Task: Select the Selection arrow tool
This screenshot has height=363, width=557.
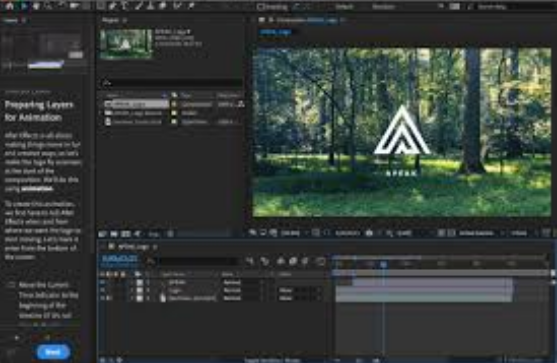Action: (24, 6)
